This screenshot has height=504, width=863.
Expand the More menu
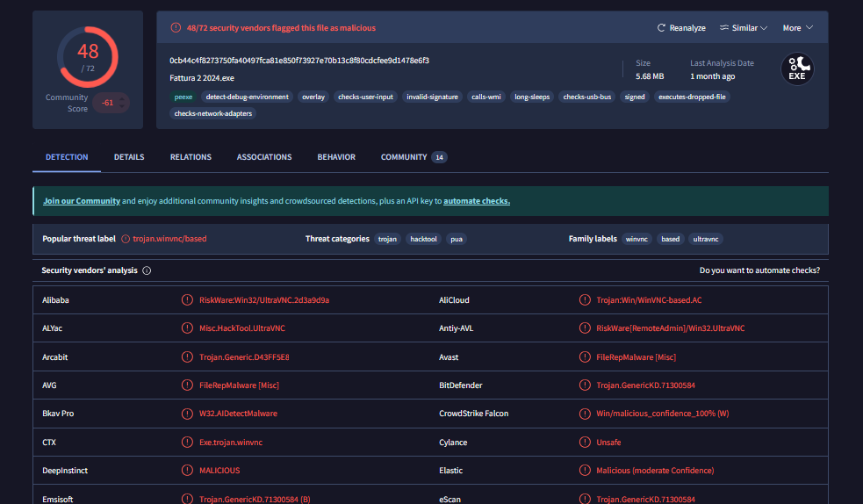(x=797, y=27)
